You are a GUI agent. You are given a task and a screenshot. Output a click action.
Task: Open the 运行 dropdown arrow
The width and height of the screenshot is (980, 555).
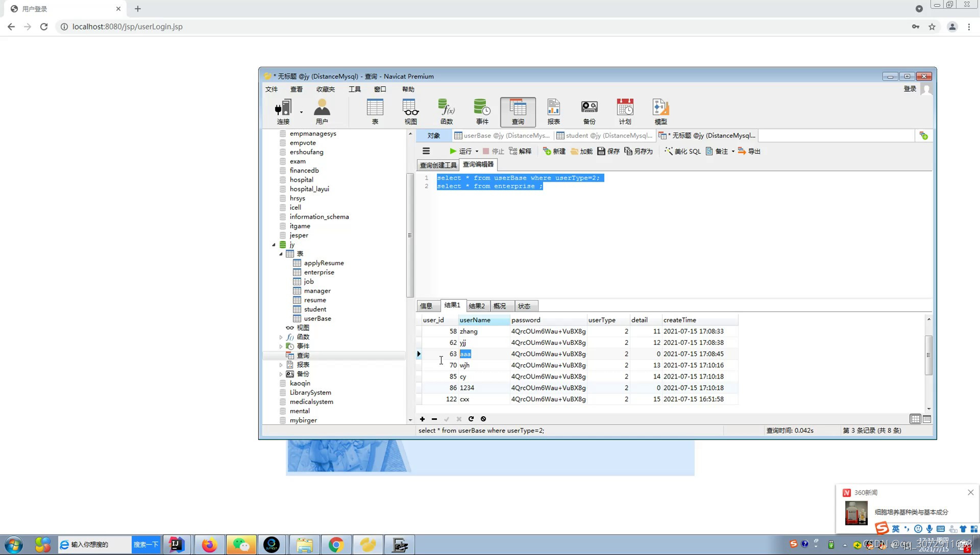477,152
